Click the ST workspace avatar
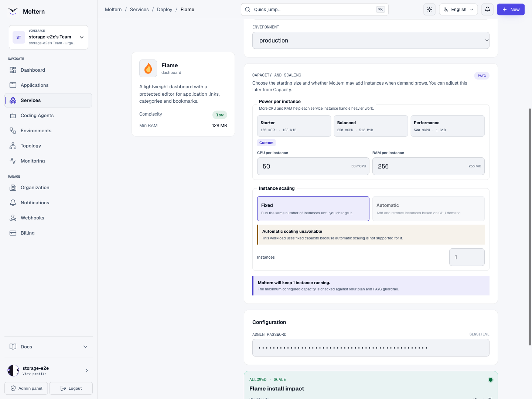This screenshot has height=399, width=532. point(19,37)
